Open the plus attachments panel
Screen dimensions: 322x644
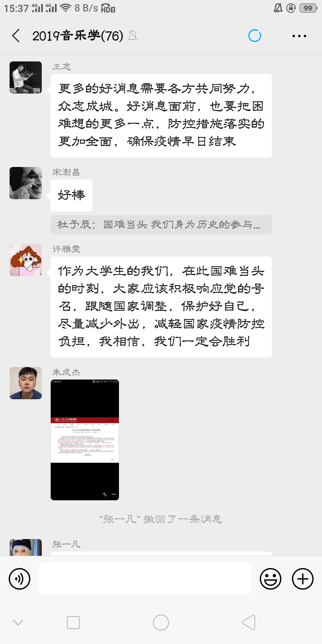tap(303, 579)
